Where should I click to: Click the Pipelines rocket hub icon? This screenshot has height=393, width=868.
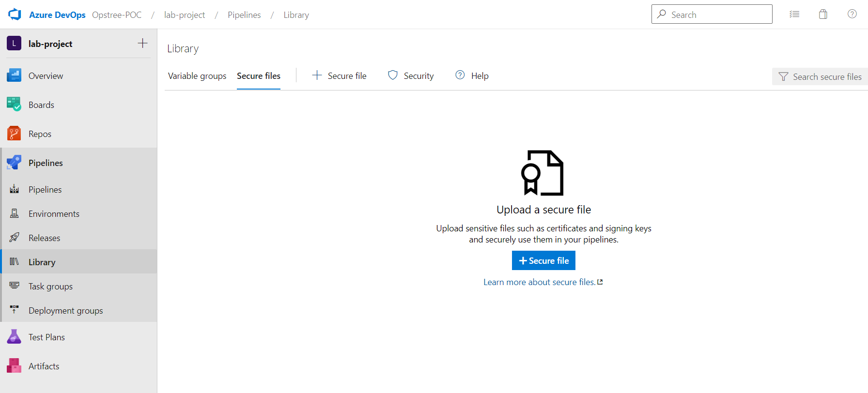[14, 163]
